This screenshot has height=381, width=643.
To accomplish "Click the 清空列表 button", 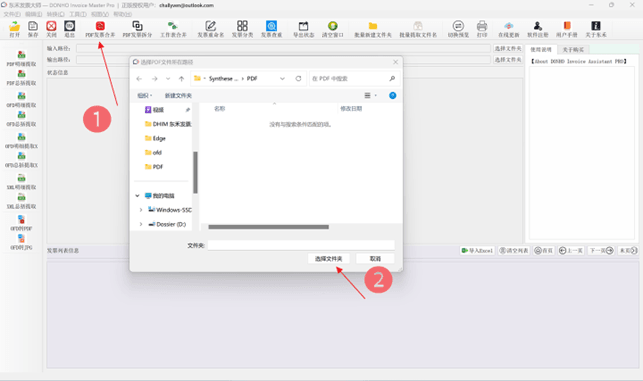I will coord(514,250).
